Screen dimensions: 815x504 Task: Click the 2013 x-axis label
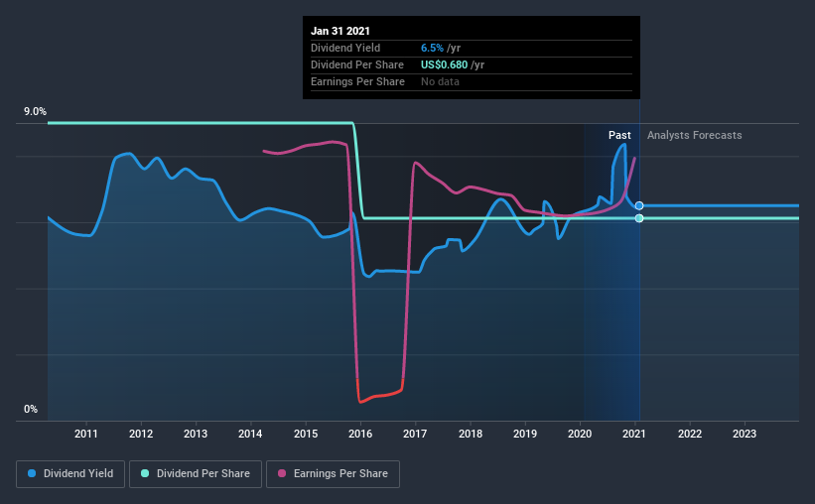pyautogui.click(x=196, y=434)
